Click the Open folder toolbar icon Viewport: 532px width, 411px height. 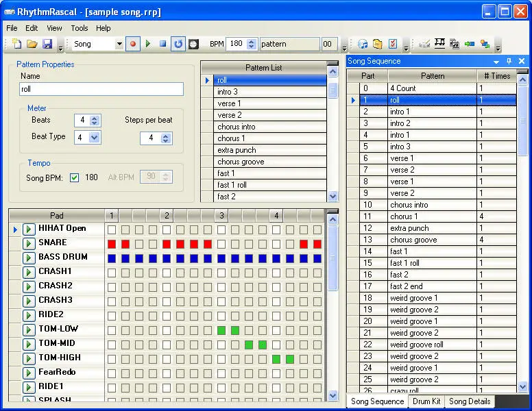tap(32, 44)
